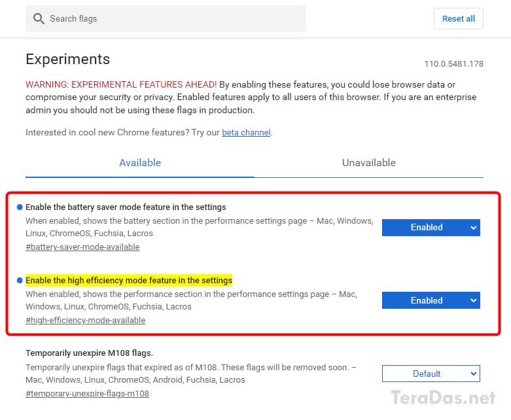This screenshot has height=420, width=511.
Task: Switch to the Available tab
Action: click(x=140, y=163)
